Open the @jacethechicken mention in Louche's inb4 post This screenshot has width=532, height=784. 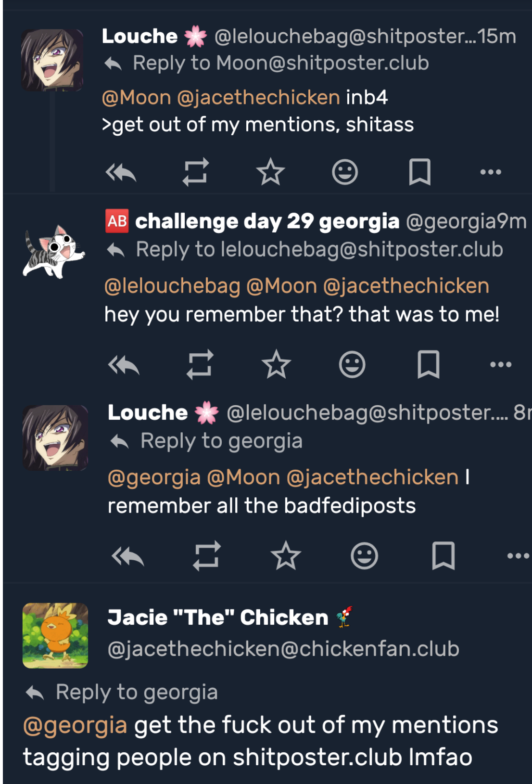coord(258,98)
